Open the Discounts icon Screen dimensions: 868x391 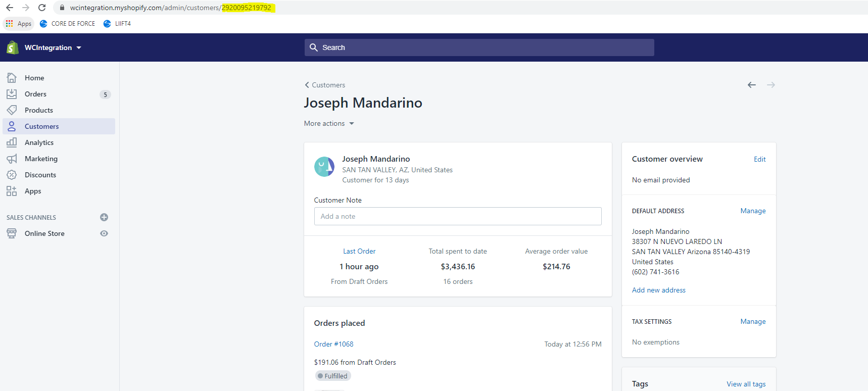pyautogui.click(x=12, y=175)
